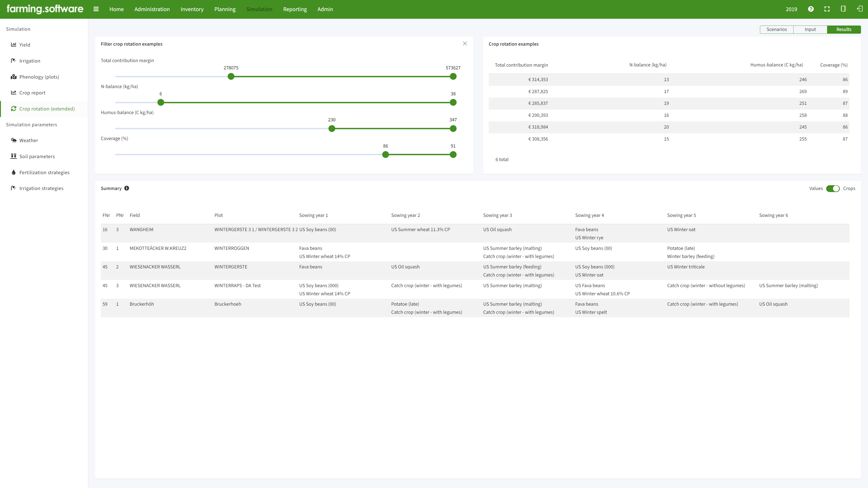This screenshot has width=868, height=488.
Task: Open the Reporting menu
Action: coord(295,9)
